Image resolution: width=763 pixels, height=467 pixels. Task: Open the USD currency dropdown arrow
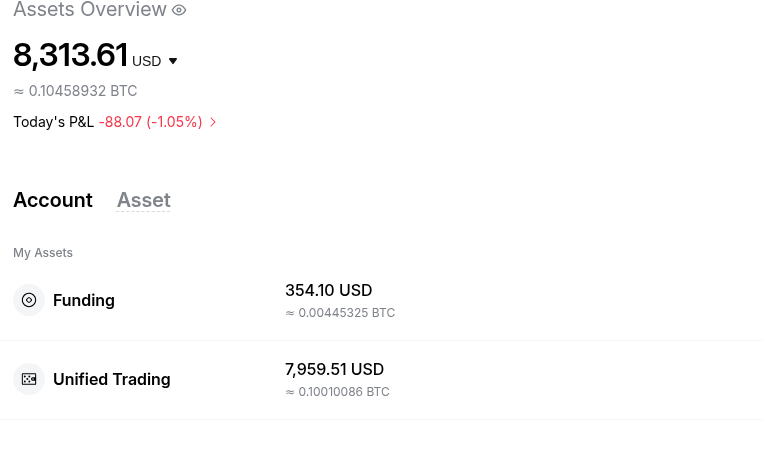coord(173,61)
